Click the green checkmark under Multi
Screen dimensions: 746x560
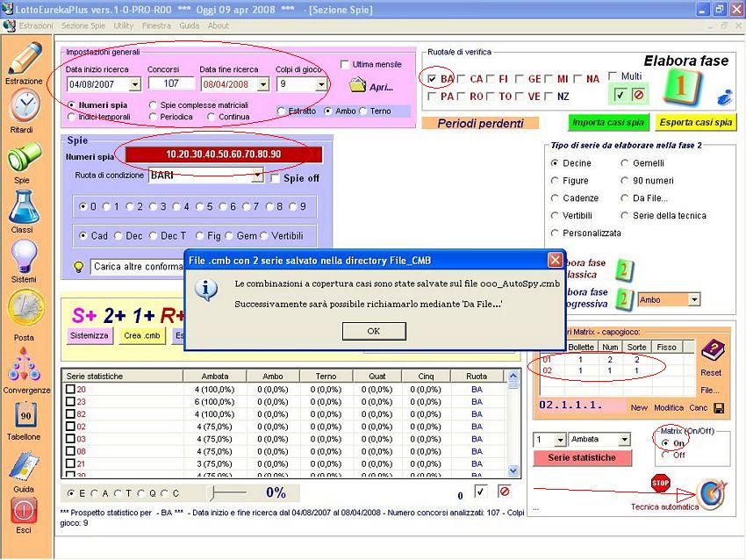[x=620, y=95]
